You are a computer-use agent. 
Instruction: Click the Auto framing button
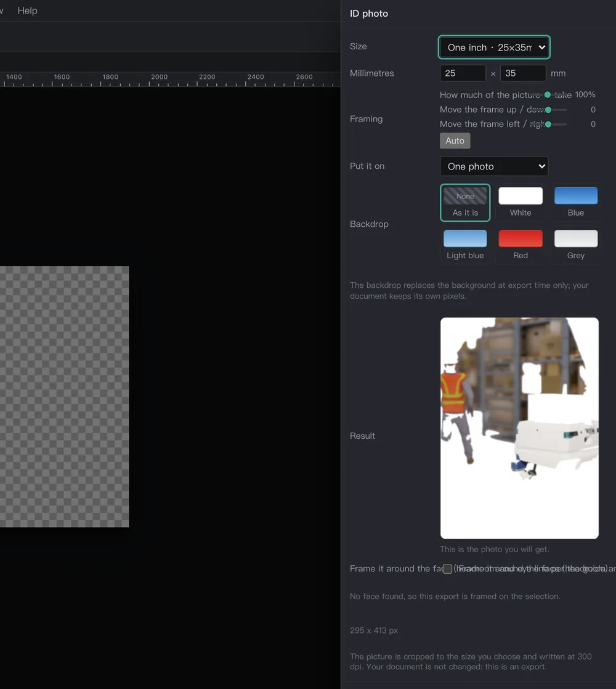[x=455, y=141]
